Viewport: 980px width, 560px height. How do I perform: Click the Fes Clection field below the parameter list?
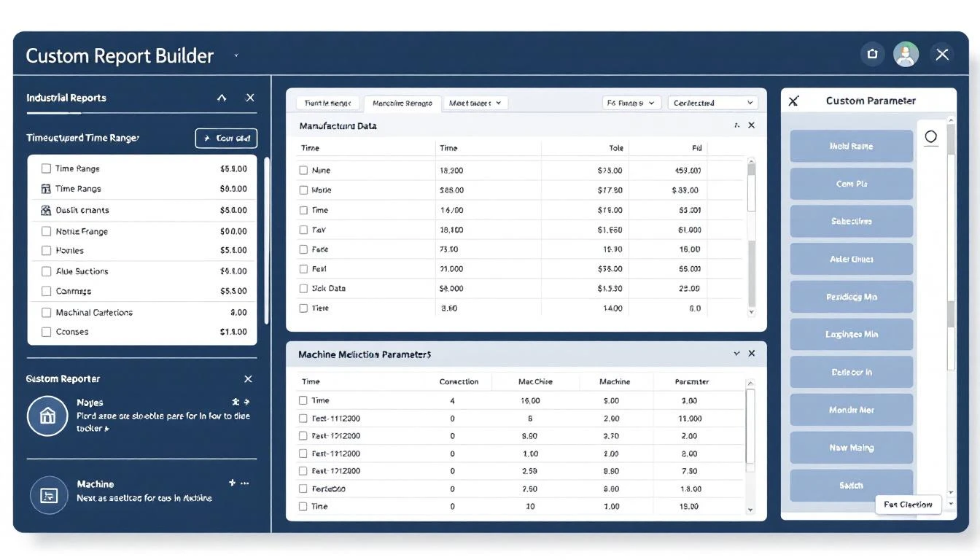pyautogui.click(x=908, y=504)
